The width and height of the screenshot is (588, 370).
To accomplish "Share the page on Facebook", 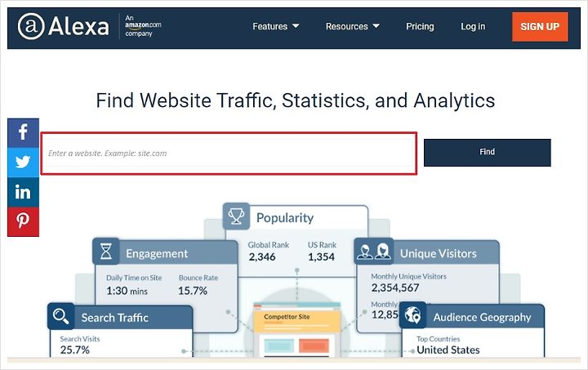I will 23,132.
